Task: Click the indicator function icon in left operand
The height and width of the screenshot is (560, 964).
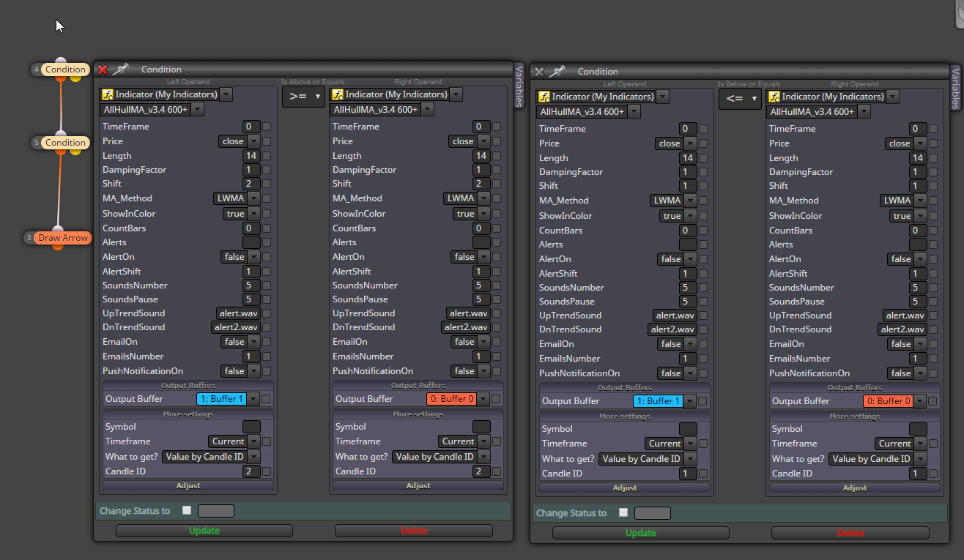Action: (x=107, y=94)
